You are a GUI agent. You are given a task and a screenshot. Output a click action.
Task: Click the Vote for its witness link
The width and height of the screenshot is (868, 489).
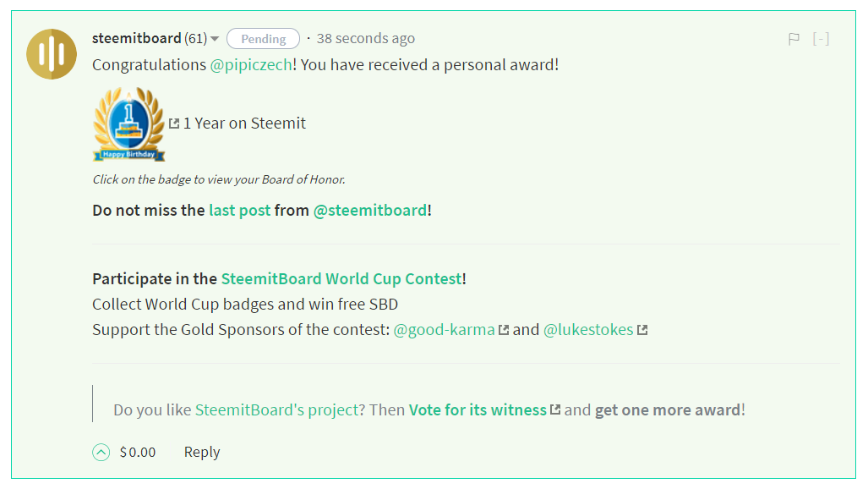coord(478,410)
